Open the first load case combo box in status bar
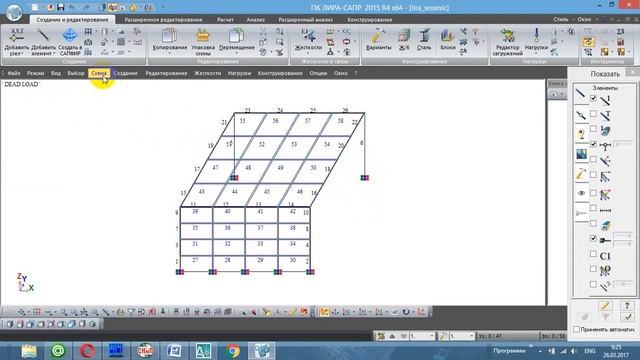 click(x=422, y=336)
